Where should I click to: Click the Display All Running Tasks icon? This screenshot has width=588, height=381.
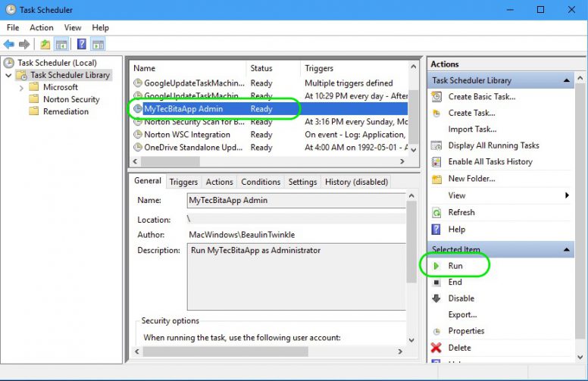[x=436, y=145]
